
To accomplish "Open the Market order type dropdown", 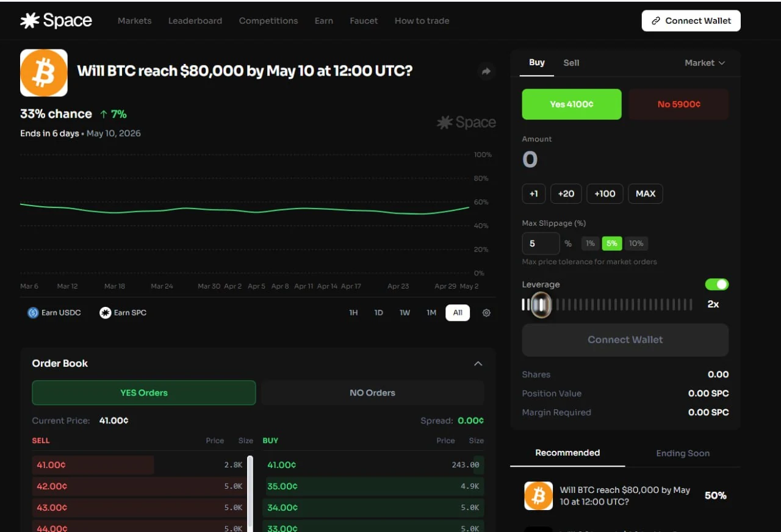I will 705,63.
